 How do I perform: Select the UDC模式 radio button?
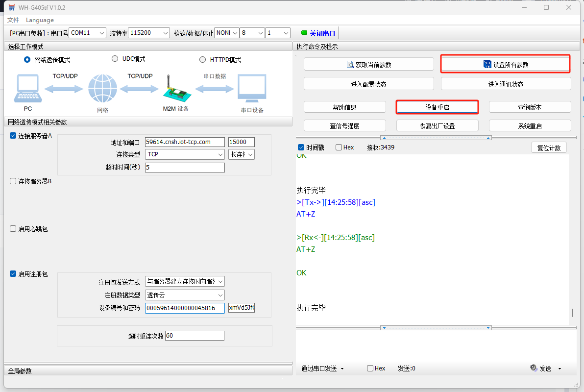coord(115,59)
